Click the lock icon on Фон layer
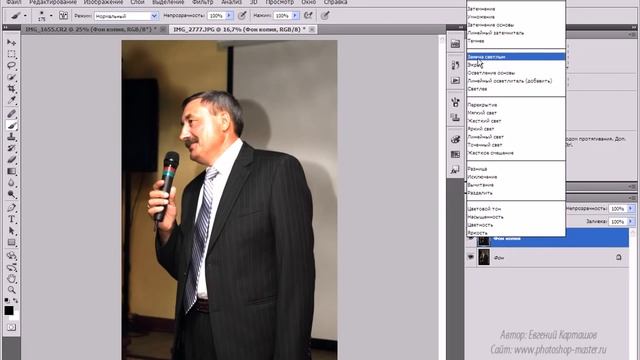The width and height of the screenshot is (640, 360). (619, 257)
